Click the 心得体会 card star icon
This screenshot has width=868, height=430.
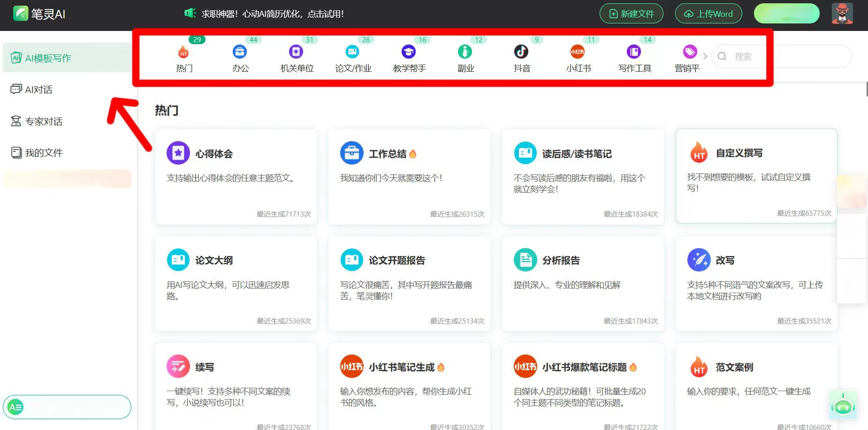(x=178, y=153)
